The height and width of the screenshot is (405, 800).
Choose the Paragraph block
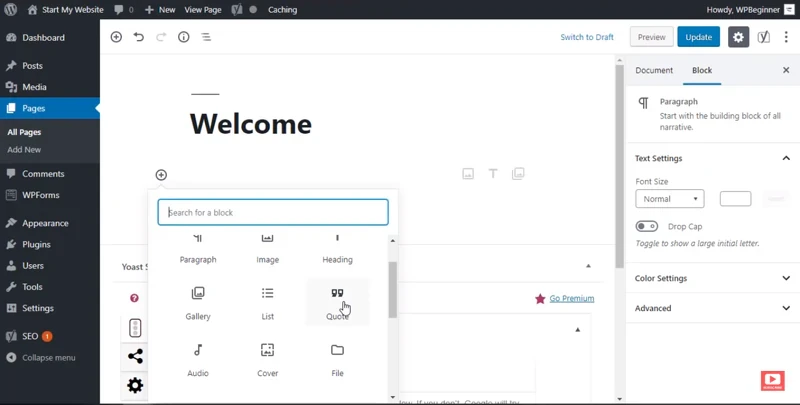coord(198,250)
